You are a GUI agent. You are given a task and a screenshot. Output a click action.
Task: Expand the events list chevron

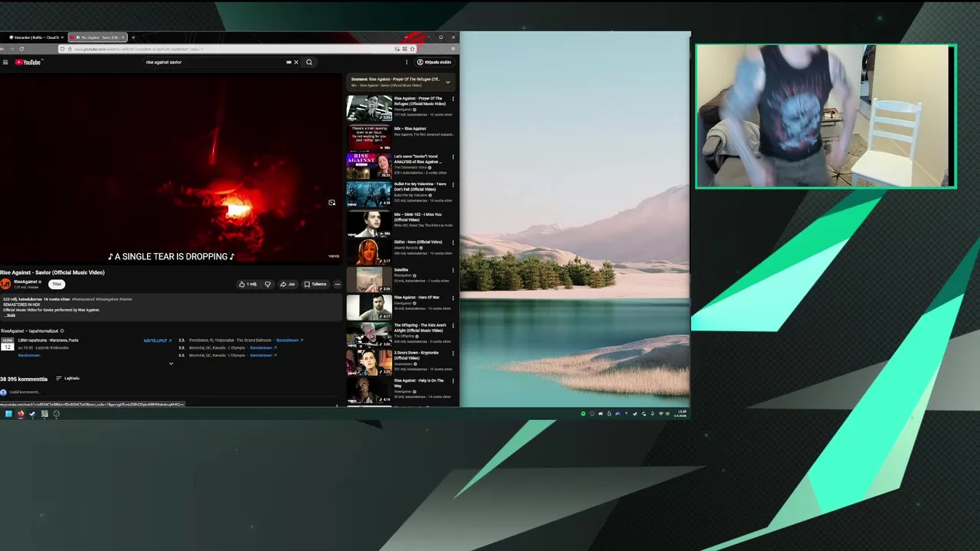pyautogui.click(x=171, y=364)
